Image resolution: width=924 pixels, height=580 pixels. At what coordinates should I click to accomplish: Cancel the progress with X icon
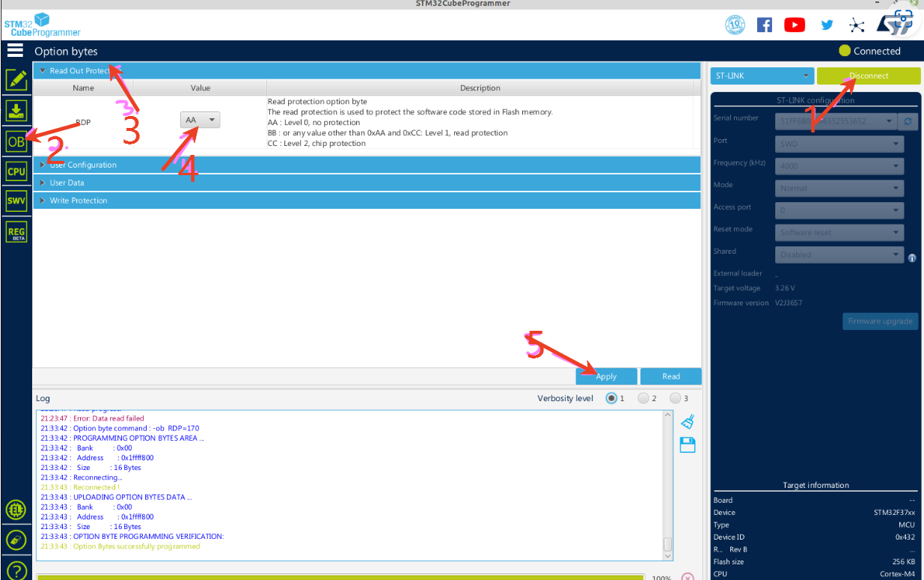tap(688, 577)
